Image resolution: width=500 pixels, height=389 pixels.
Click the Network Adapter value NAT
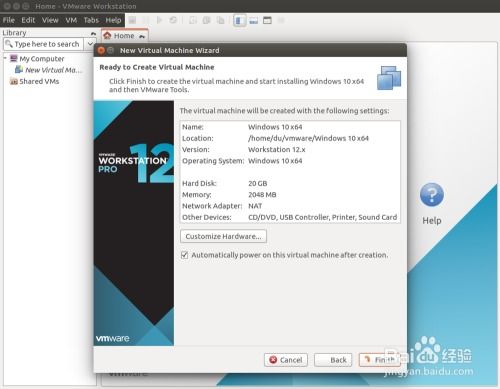coord(255,206)
